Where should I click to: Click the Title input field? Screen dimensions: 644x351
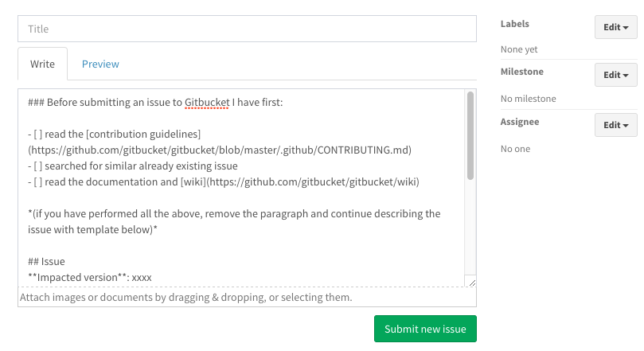[247, 29]
